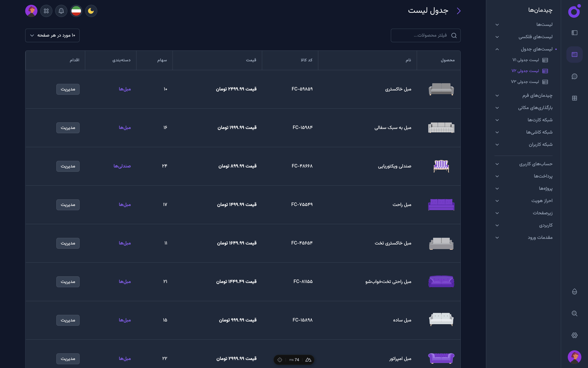Viewport: 588px width, 368px height.
Task: Open the settings gear icon in sidebar rail
Action: coord(574,335)
